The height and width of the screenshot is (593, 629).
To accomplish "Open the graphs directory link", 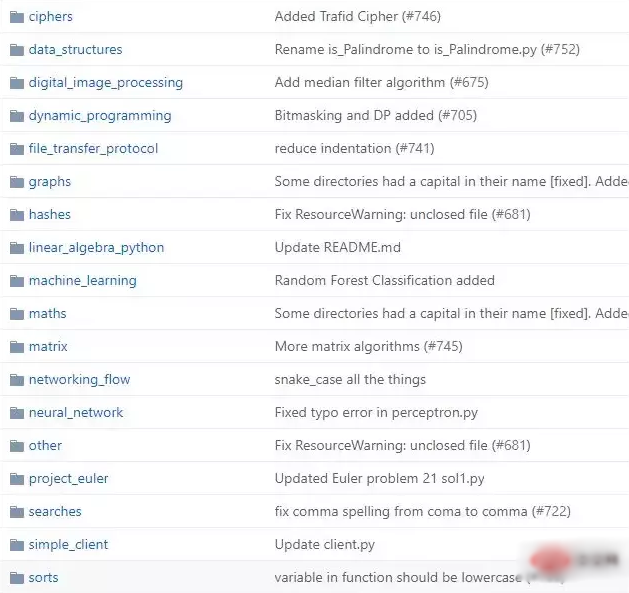I will tap(50, 182).
